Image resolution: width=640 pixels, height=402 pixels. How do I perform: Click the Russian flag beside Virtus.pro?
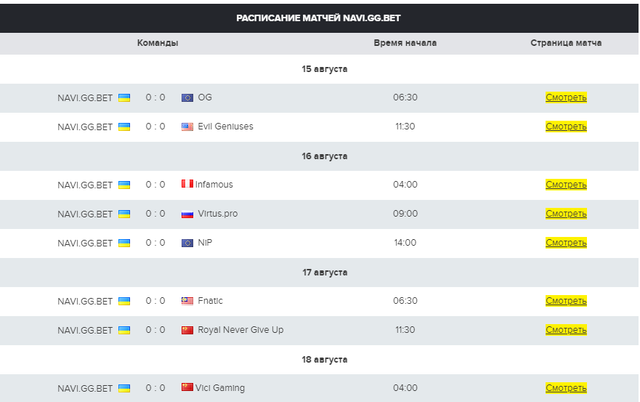point(187,214)
